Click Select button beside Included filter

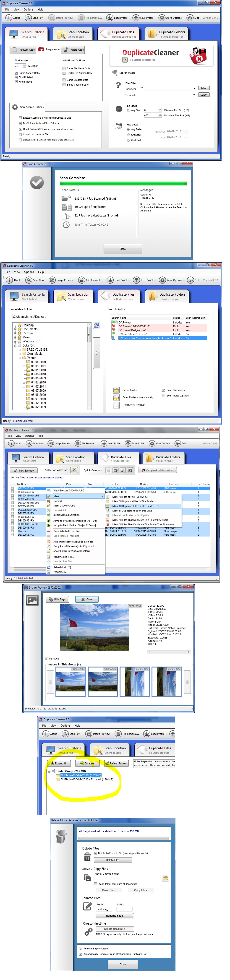tap(204, 88)
